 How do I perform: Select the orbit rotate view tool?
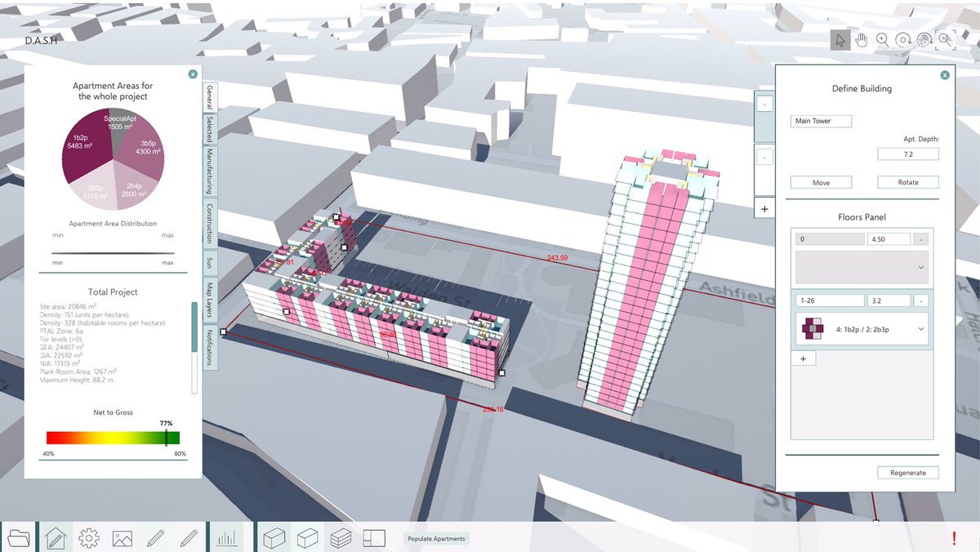coord(903,39)
